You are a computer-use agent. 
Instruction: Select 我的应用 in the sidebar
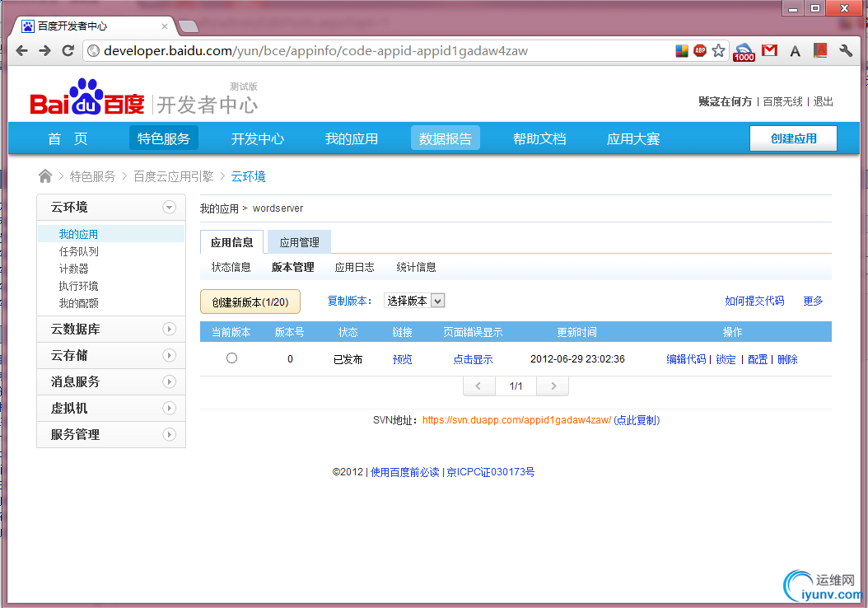point(78,234)
